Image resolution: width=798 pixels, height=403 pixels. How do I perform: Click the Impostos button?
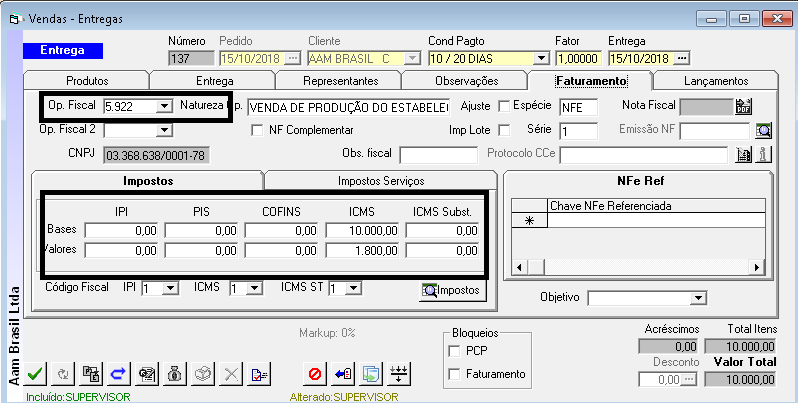click(452, 290)
